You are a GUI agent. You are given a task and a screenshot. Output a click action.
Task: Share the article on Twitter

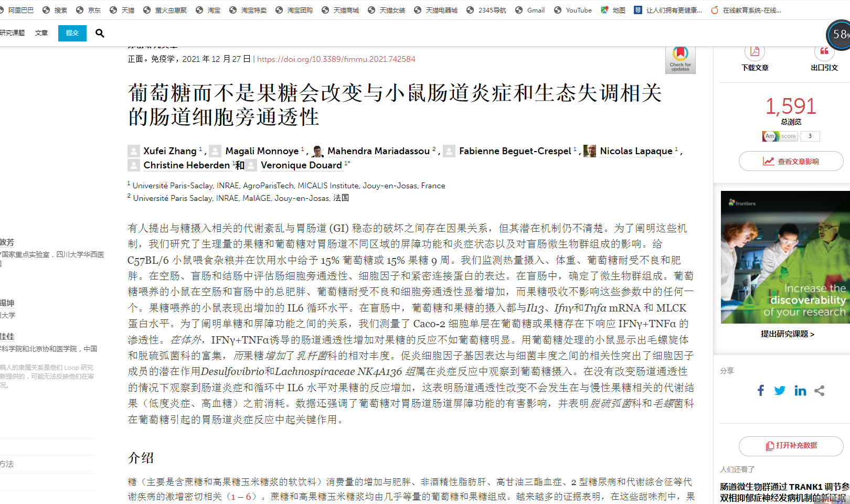(x=780, y=390)
